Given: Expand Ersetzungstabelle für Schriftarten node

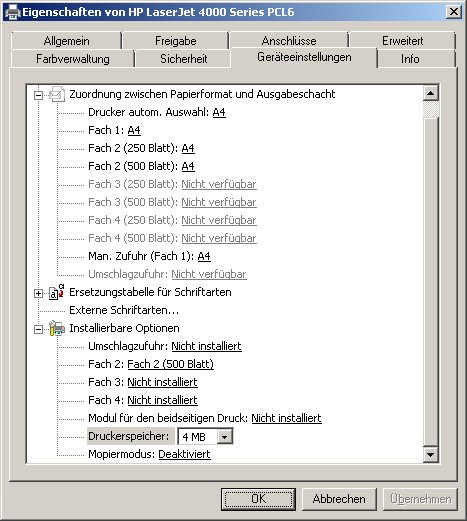Looking at the screenshot, I should point(38,293).
